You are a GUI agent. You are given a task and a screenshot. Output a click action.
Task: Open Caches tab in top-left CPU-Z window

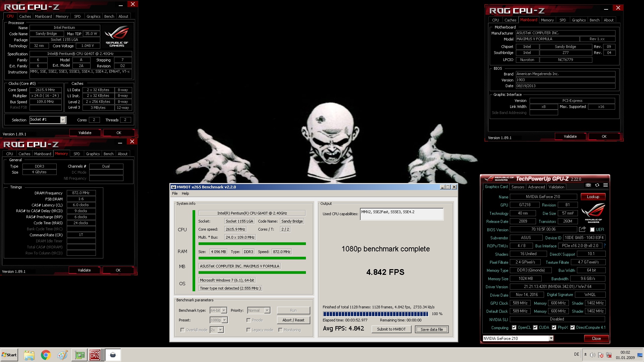25,16
